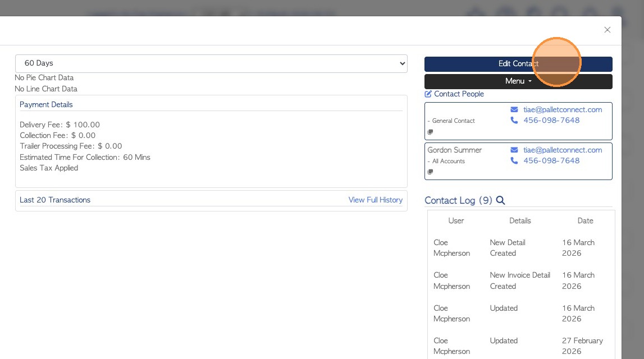
Task: Click the Date column header
Action: pos(585,221)
